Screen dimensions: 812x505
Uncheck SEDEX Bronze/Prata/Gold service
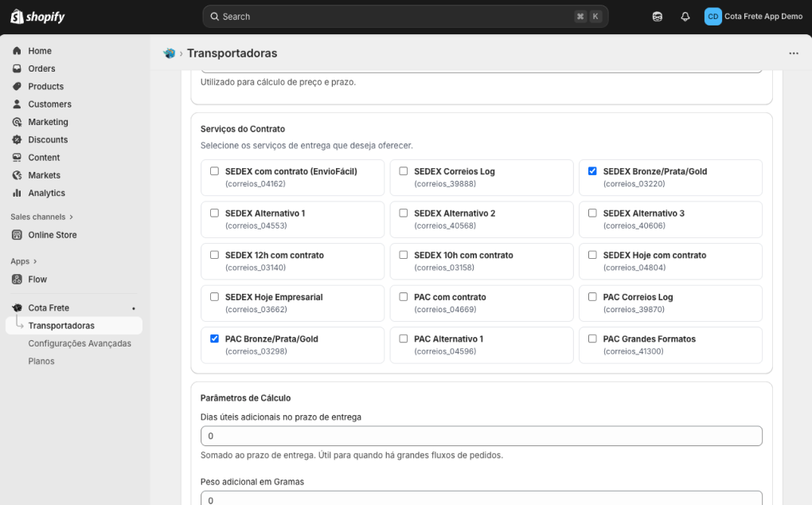(592, 171)
